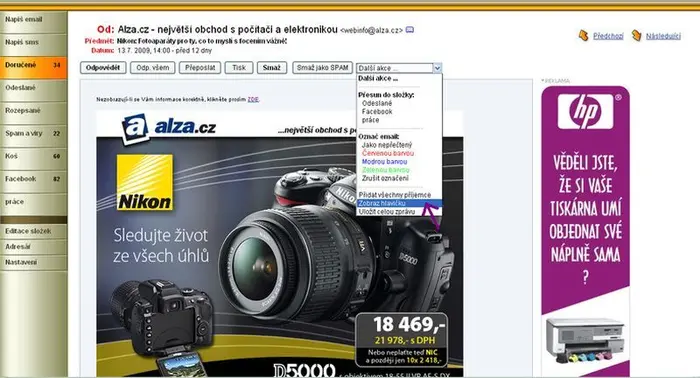Choose Uložit celou zprávu option

coord(387,212)
